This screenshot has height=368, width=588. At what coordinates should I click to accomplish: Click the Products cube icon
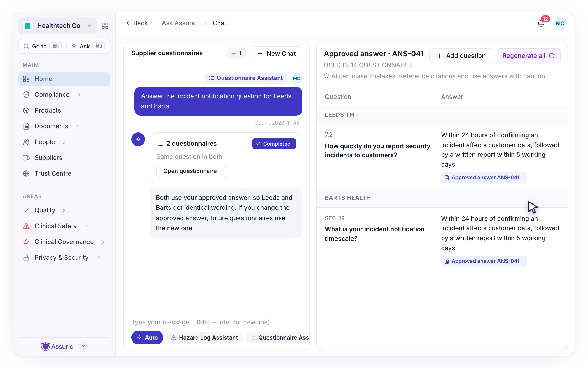point(26,110)
